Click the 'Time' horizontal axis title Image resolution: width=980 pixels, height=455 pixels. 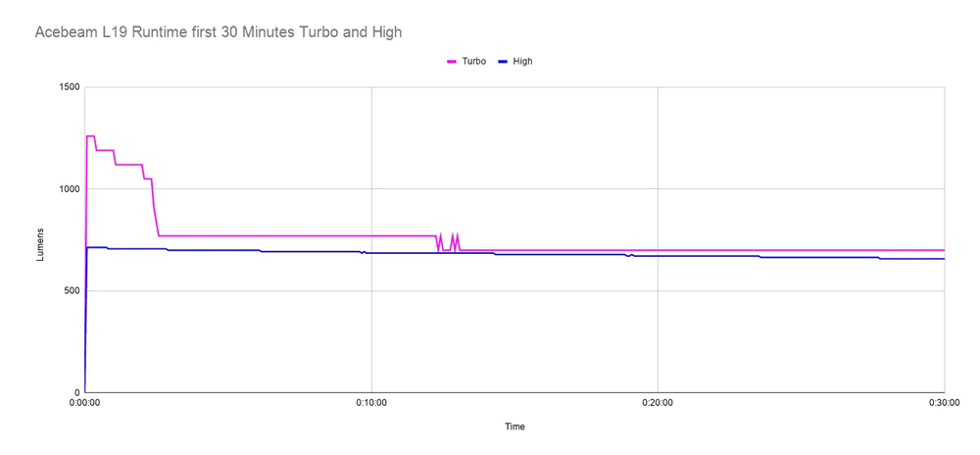point(515,427)
